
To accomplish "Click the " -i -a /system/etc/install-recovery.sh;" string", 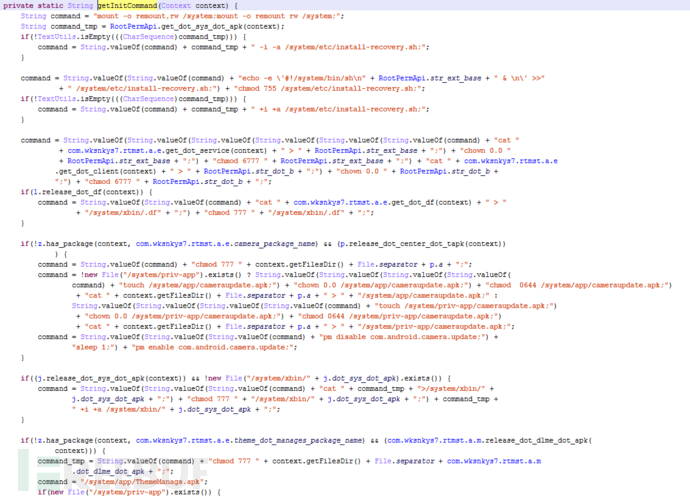I will pyautogui.click(x=340, y=47).
